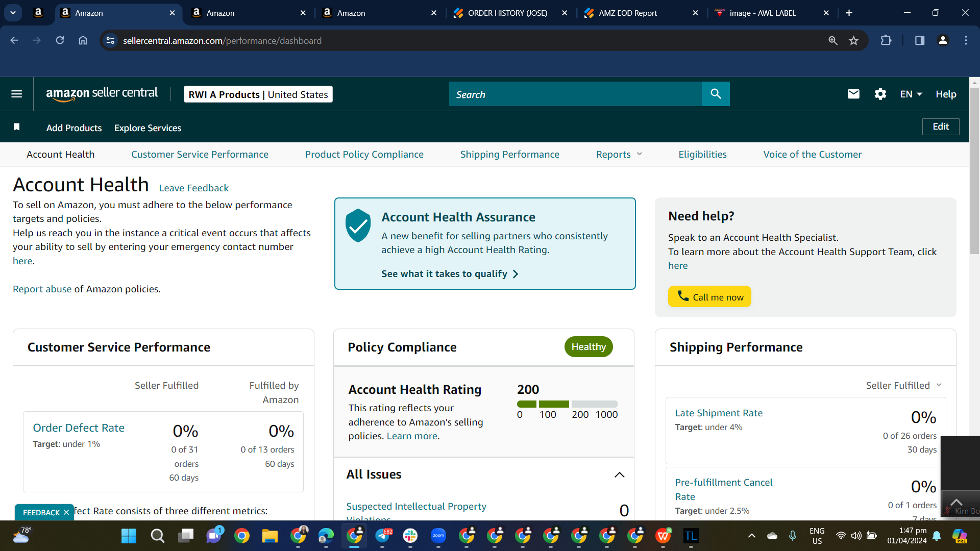This screenshot has height=551, width=980.
Task: Open the EN language dropdown
Action: 911,94
